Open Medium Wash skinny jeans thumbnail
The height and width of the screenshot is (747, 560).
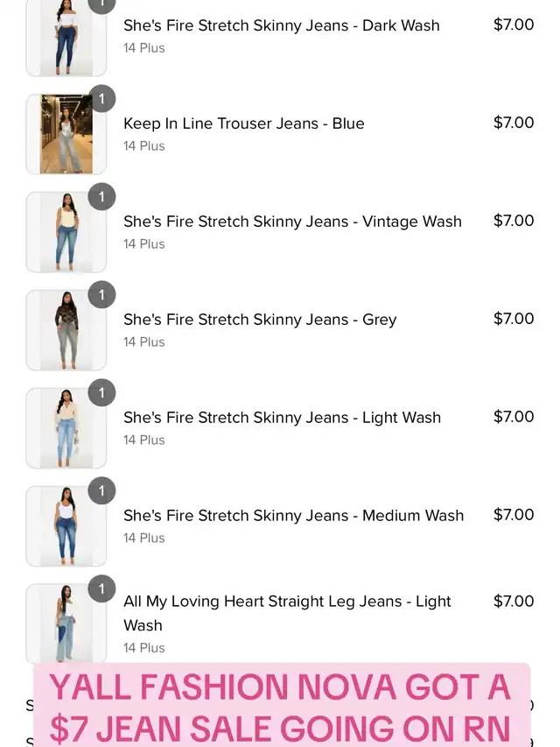(x=66, y=526)
